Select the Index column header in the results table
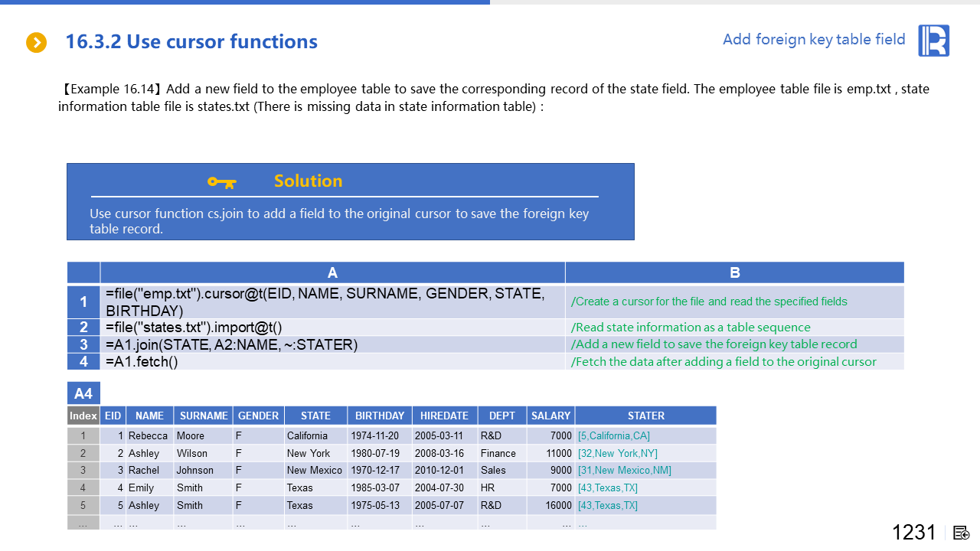 point(83,416)
